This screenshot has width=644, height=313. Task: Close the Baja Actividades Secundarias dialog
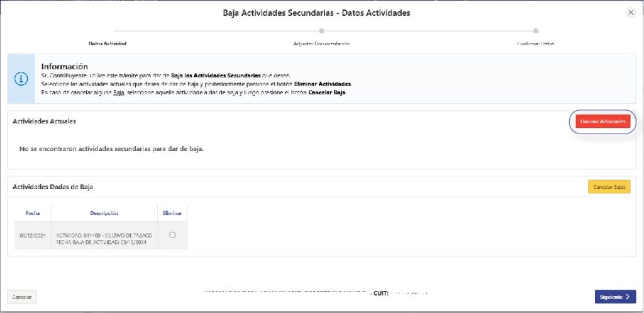[631, 13]
